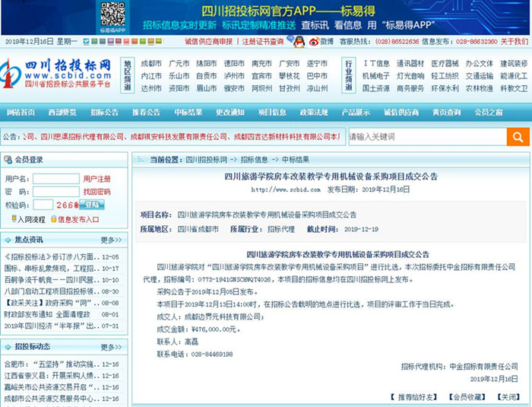The image size is (532, 407).
Task: Open the 更改通知 nav item
Action: (x=230, y=113)
